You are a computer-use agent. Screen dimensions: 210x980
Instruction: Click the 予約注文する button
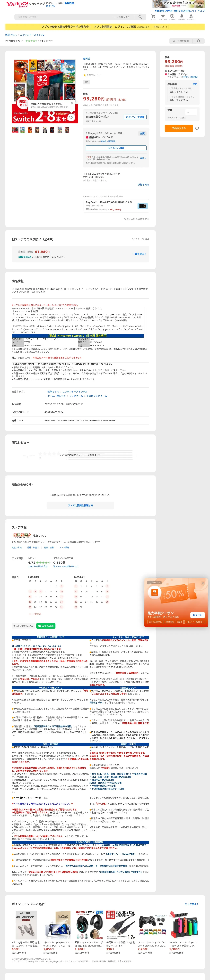coord(179,128)
